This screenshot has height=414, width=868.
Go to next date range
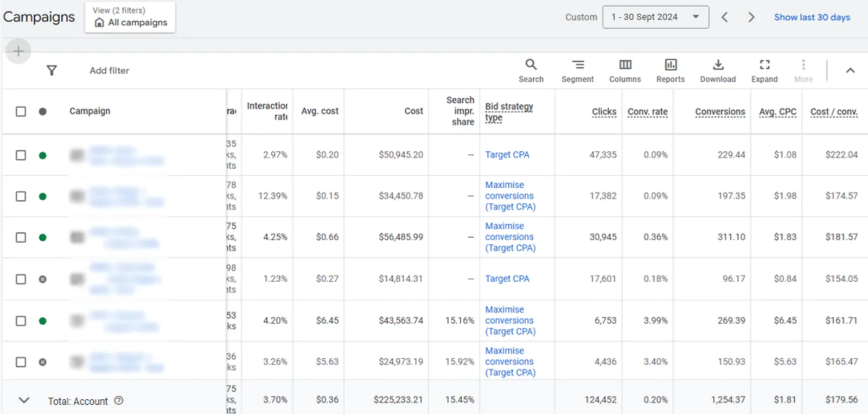click(751, 17)
